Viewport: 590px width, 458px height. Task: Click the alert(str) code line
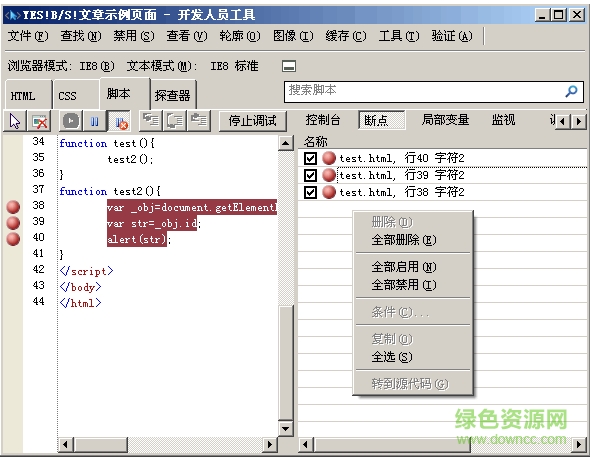pyautogui.click(x=139, y=239)
